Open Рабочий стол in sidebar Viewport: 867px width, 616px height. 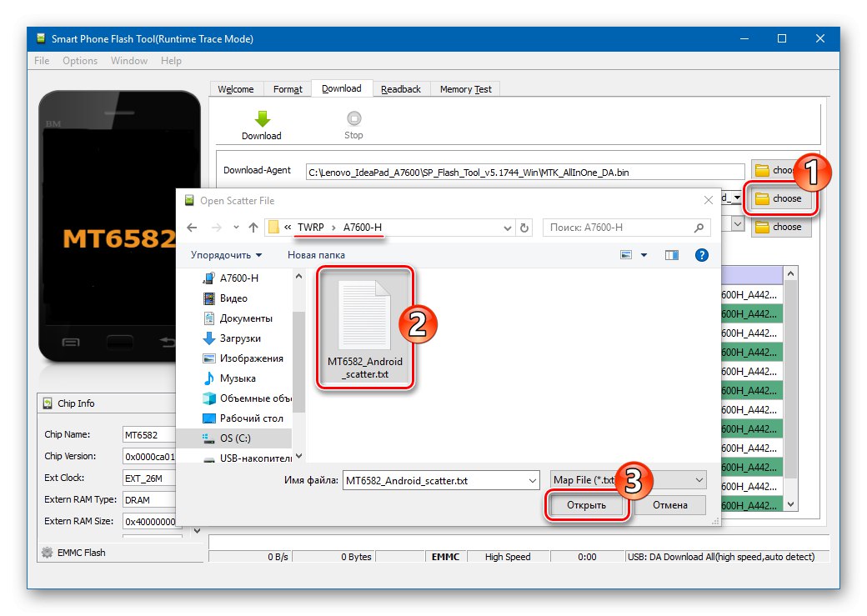pos(243,418)
